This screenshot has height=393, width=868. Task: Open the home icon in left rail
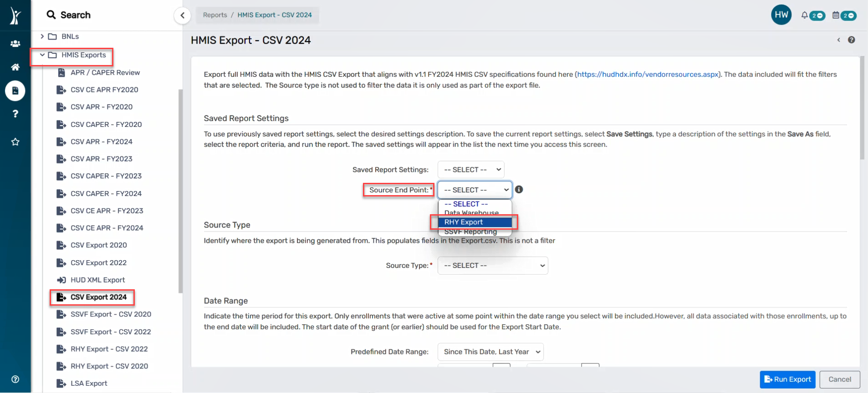coord(15,67)
